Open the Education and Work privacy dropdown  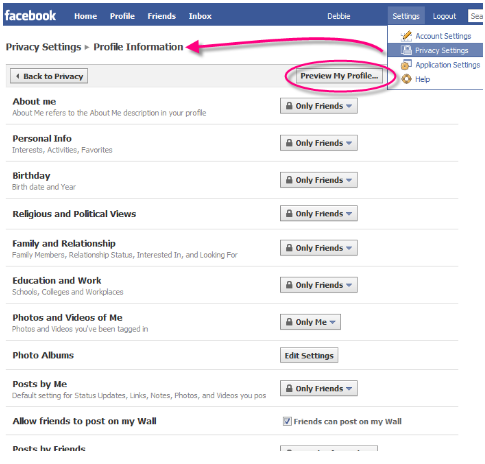pyautogui.click(x=319, y=285)
